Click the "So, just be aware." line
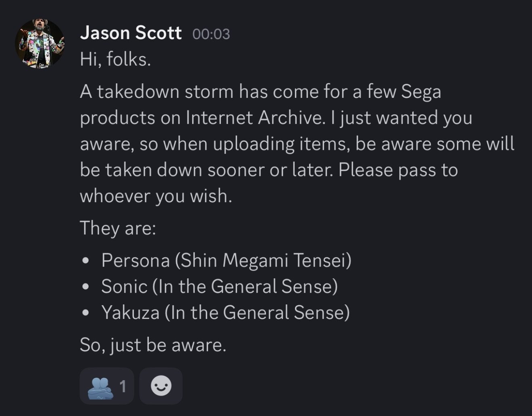Screen dimensions: 532x416 (153, 345)
